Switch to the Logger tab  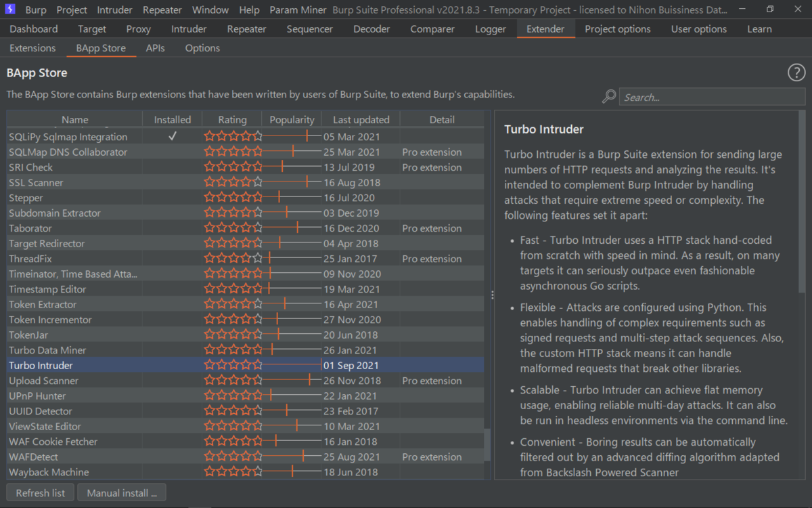pos(491,29)
